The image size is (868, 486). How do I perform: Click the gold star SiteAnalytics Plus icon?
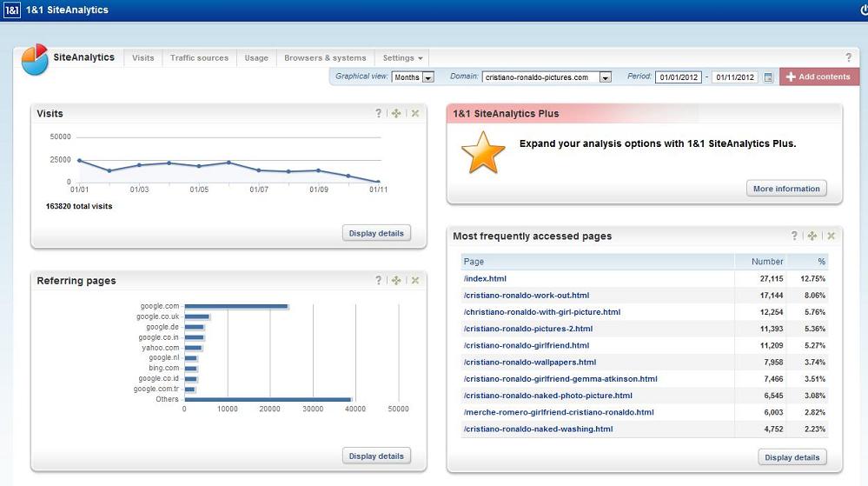(483, 153)
